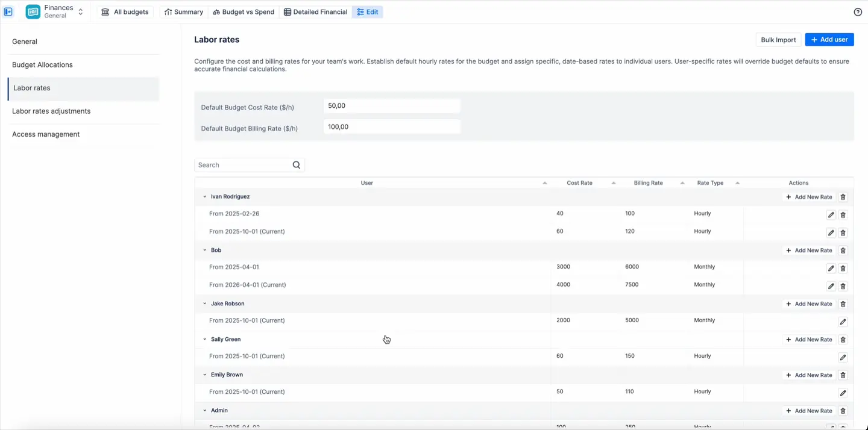Switch to the Summary tab
Image resolution: width=868 pixels, height=430 pixels.
[x=184, y=12]
